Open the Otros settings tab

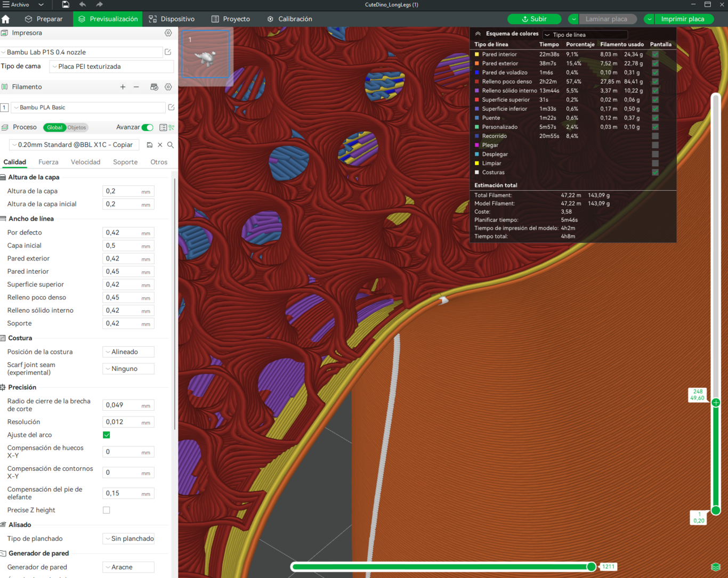[x=159, y=162]
